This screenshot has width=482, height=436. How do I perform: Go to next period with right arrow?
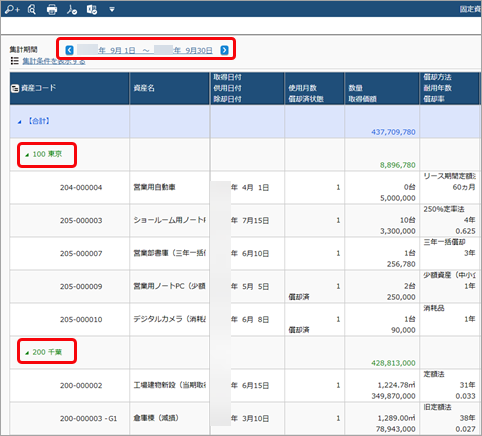point(225,50)
